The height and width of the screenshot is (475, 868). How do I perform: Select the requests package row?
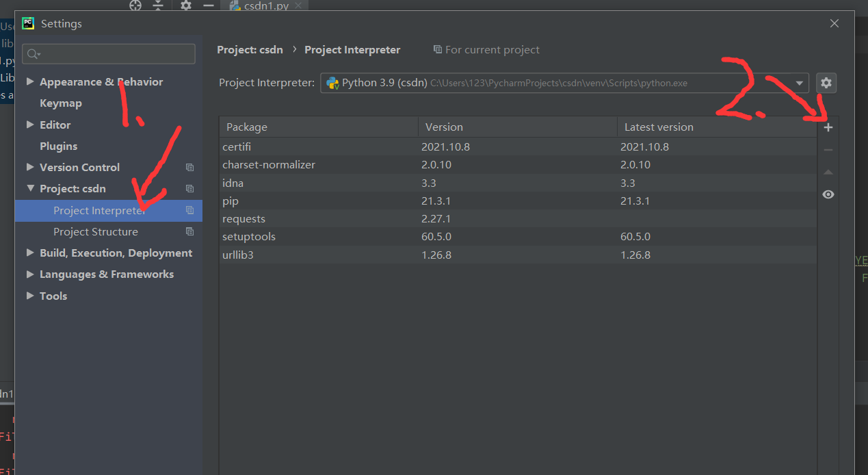coord(518,219)
